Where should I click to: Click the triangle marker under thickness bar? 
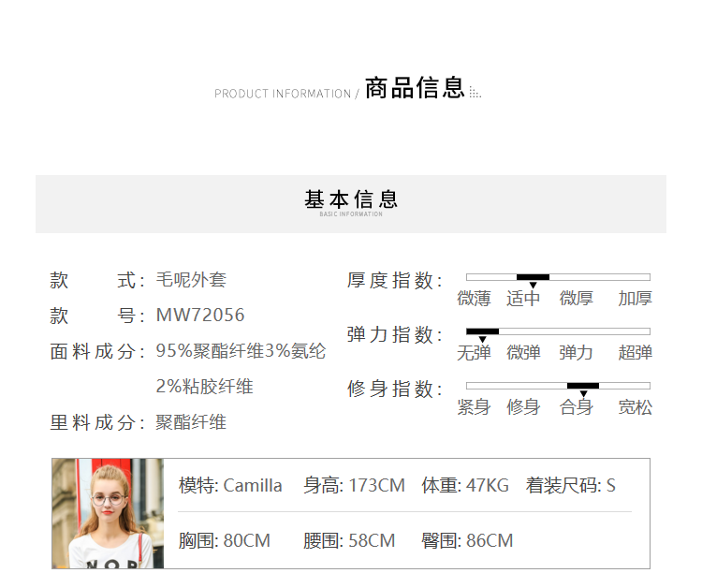533,286
